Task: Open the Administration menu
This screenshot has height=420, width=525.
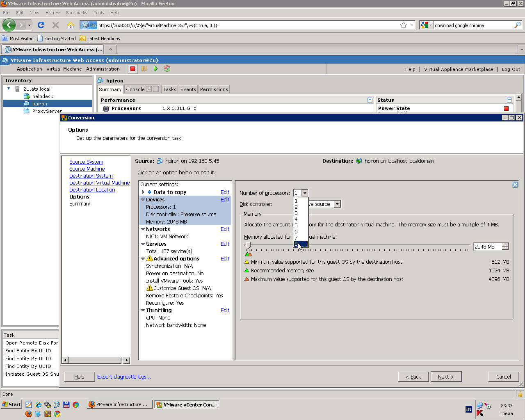Action: coord(103,69)
